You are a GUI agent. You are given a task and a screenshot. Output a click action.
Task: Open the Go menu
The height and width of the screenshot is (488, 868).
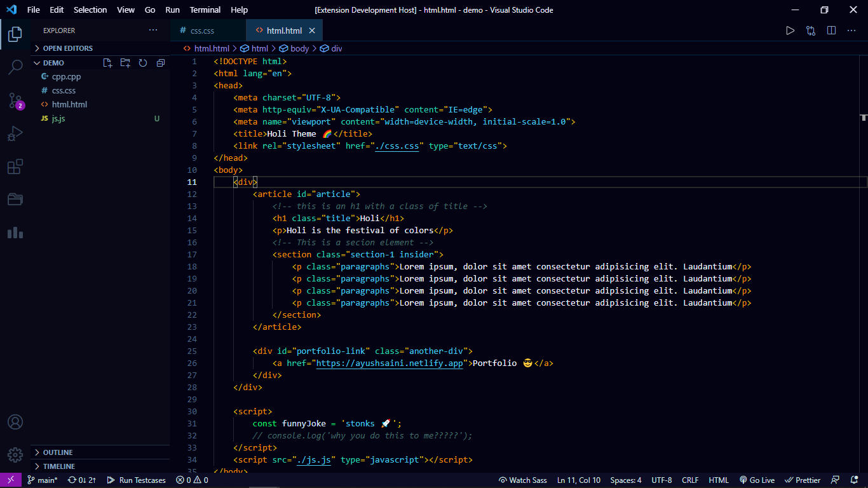(150, 10)
